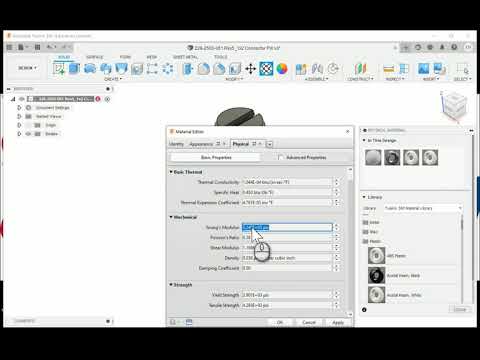This screenshot has height=360, width=480.
Task: Click the user account avatar
Action: 468,47
